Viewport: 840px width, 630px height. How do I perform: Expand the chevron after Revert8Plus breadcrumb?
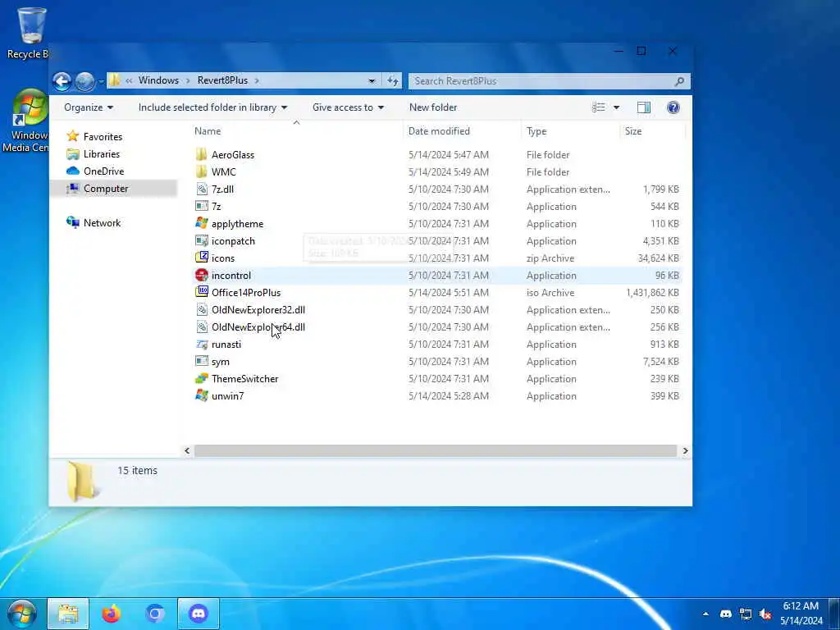(x=257, y=81)
